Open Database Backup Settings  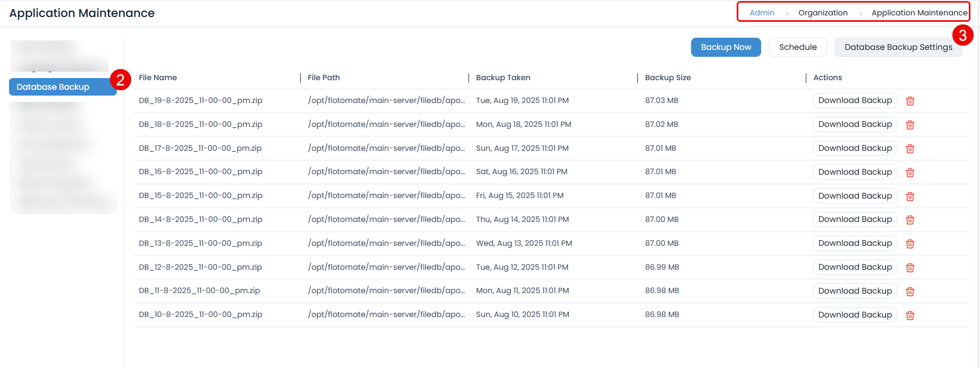[898, 47]
